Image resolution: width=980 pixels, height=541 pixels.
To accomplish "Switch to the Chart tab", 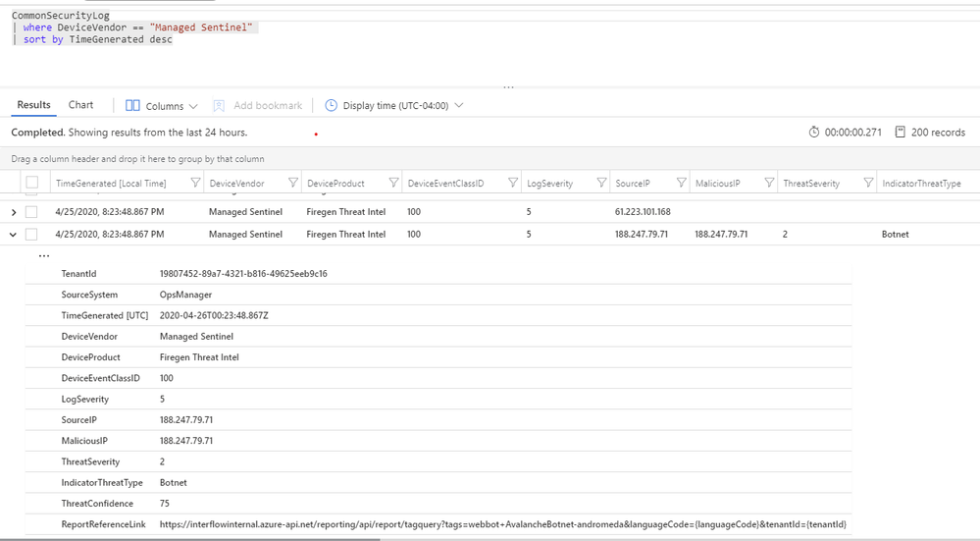I will (x=80, y=105).
